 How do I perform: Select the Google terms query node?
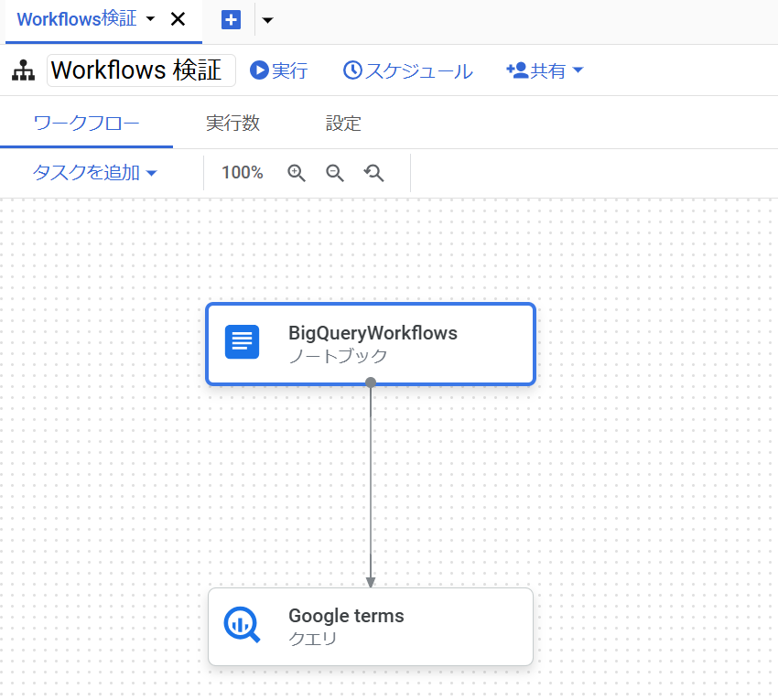[x=371, y=627]
